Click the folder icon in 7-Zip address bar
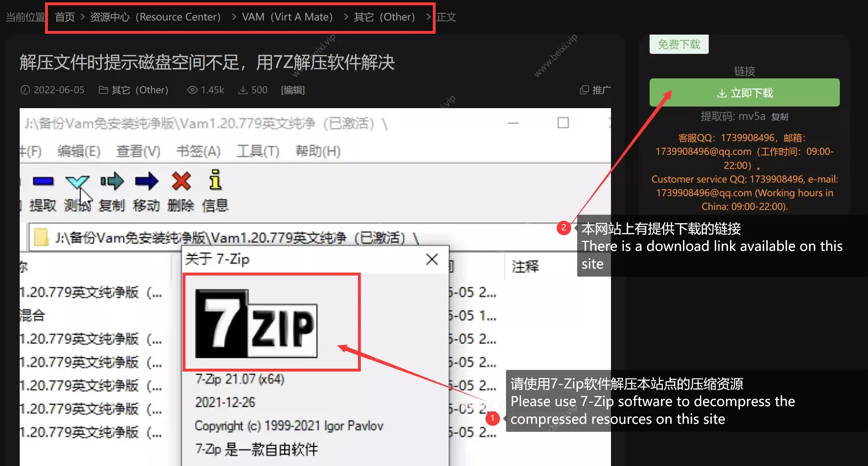Image resolution: width=868 pixels, height=466 pixels. pos(41,237)
